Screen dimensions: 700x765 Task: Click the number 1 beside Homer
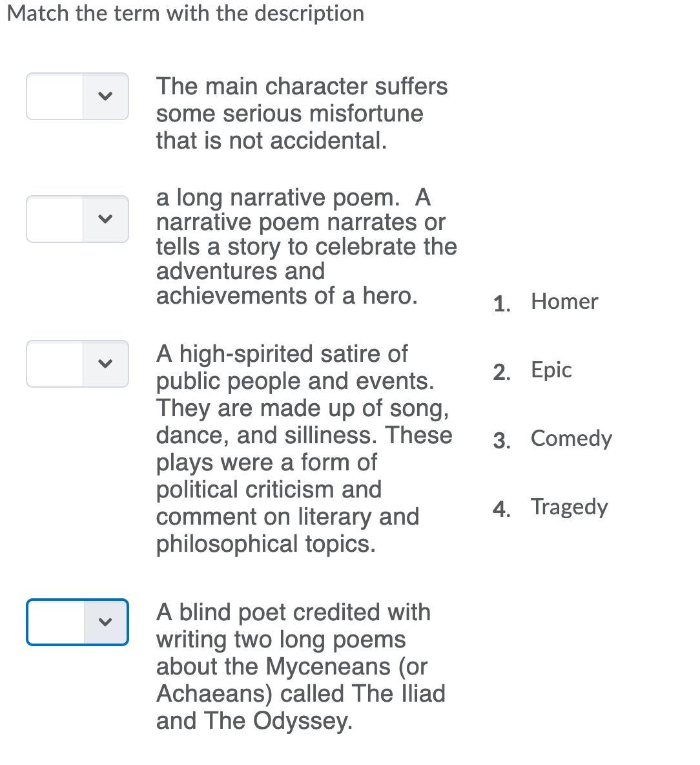click(500, 303)
